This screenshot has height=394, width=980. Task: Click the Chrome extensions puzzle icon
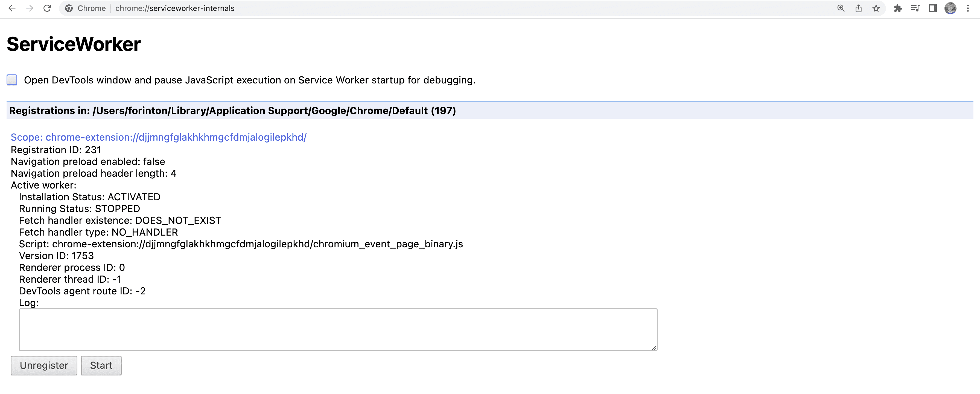click(x=898, y=8)
